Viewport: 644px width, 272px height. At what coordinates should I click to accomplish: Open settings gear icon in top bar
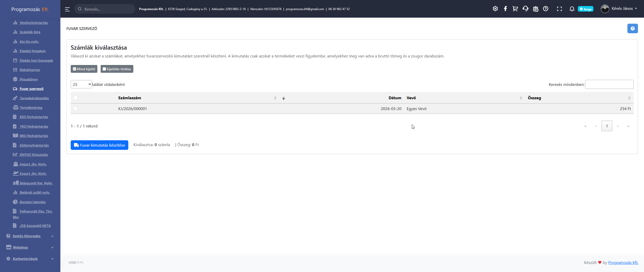(x=495, y=9)
